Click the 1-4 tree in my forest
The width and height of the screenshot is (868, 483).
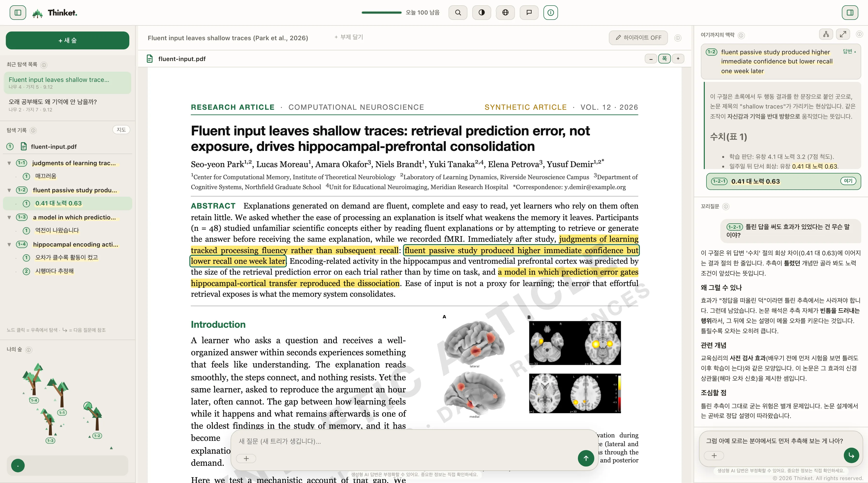33,383
